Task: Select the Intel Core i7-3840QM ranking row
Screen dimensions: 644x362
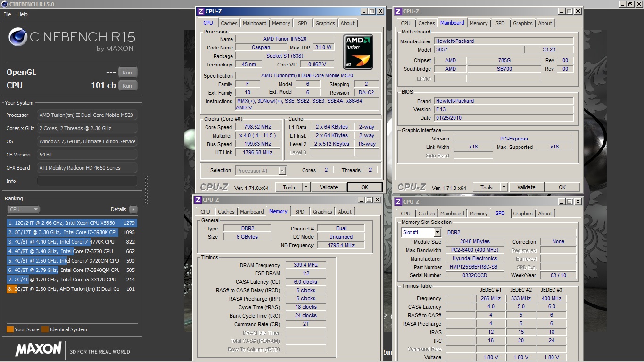Action: [72, 270]
